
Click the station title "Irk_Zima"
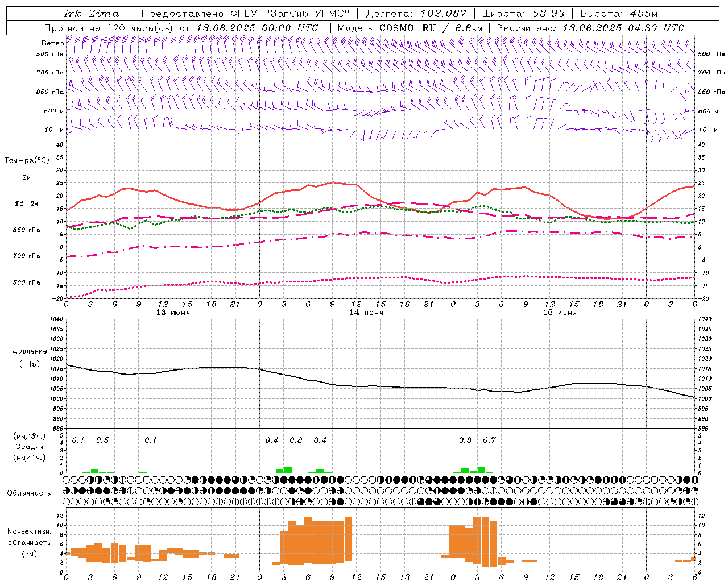(x=91, y=14)
